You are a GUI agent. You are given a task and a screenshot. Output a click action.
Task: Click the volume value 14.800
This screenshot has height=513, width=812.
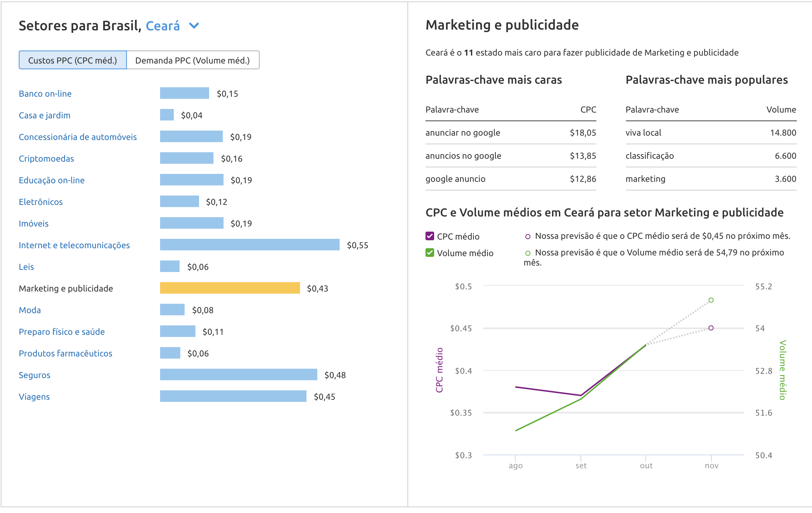tap(783, 133)
